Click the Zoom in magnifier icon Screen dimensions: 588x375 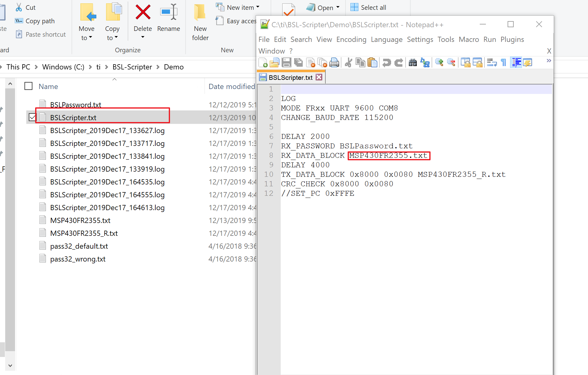click(439, 62)
